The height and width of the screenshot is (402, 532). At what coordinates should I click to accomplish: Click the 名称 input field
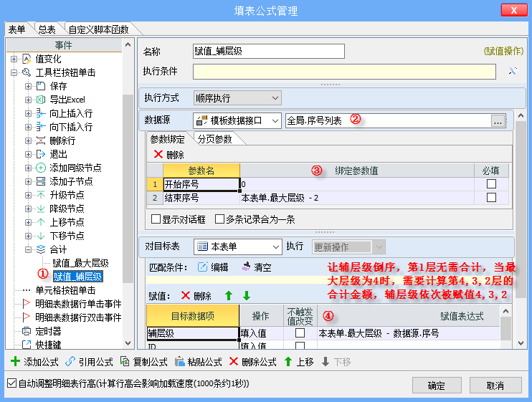coord(268,51)
